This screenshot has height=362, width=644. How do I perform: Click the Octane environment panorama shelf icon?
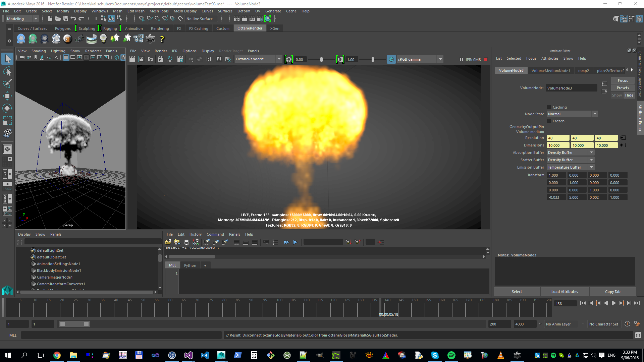pyautogui.click(x=91, y=39)
